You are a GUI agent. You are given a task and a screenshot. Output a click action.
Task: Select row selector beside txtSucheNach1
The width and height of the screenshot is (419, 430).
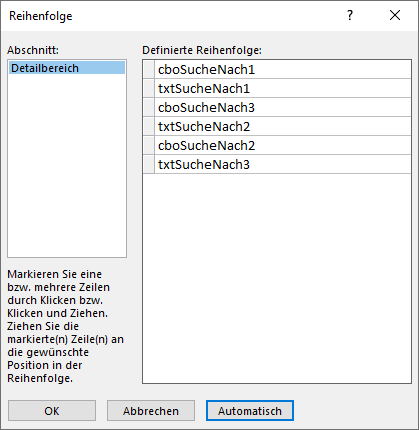(149, 89)
